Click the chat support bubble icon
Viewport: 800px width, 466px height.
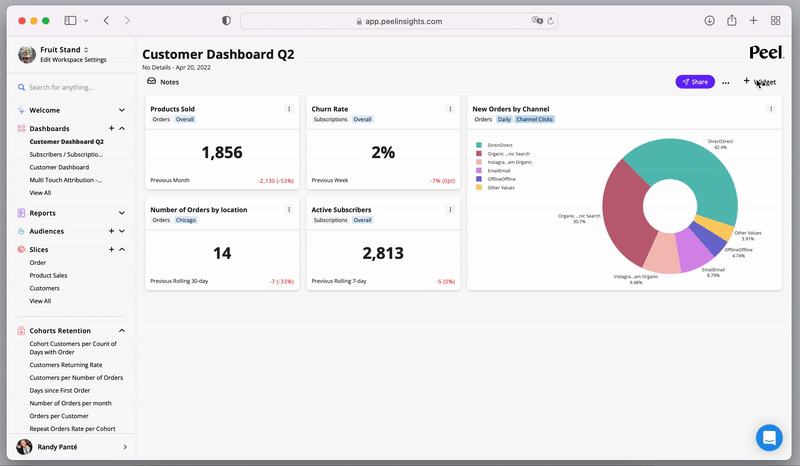pos(769,437)
